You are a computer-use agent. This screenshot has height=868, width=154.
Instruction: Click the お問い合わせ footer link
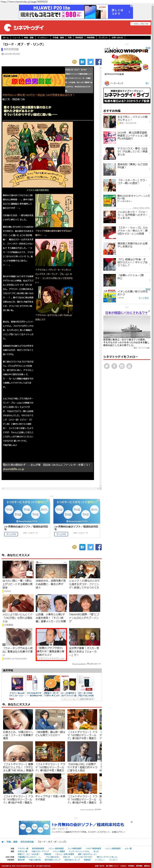99,866
